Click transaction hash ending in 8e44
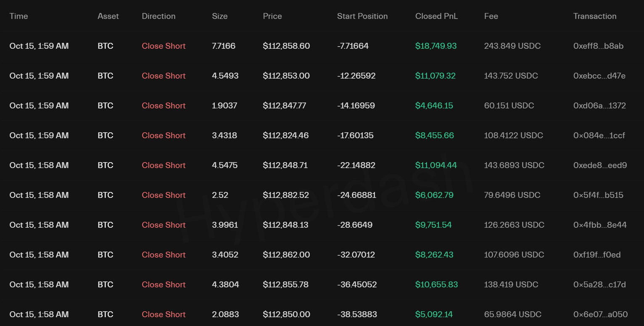The image size is (644, 326). pos(600,225)
